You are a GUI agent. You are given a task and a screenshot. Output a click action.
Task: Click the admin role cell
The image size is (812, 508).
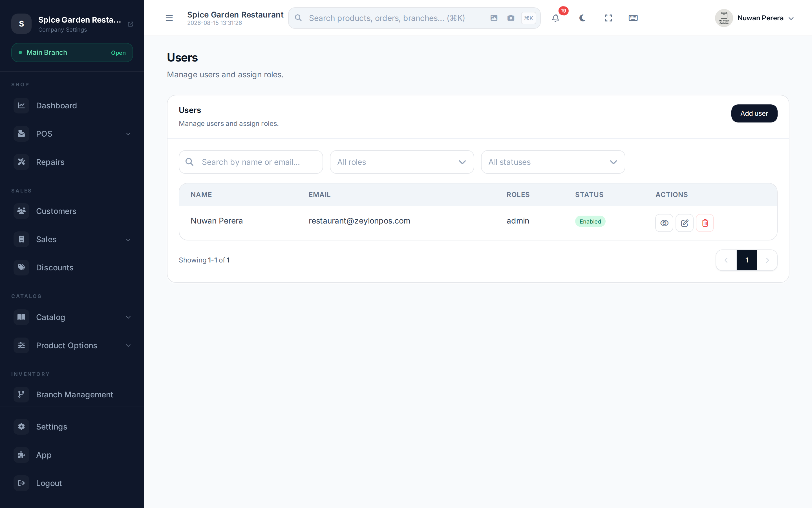pos(518,221)
